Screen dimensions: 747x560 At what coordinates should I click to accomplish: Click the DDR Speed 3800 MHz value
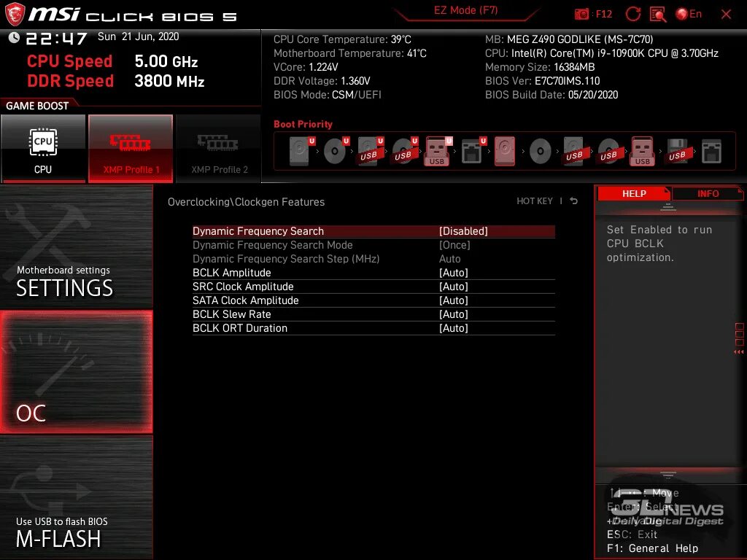tap(169, 81)
